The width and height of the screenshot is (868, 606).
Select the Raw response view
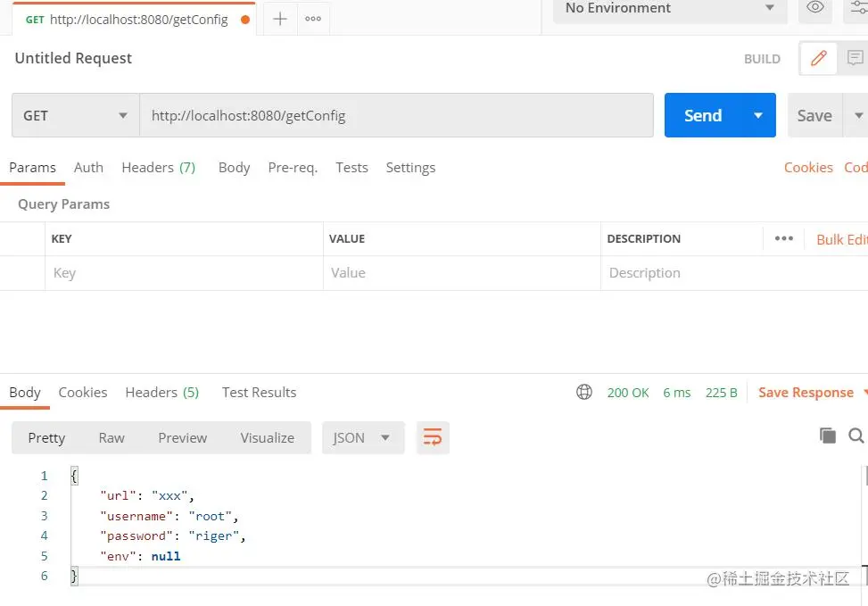click(x=112, y=437)
